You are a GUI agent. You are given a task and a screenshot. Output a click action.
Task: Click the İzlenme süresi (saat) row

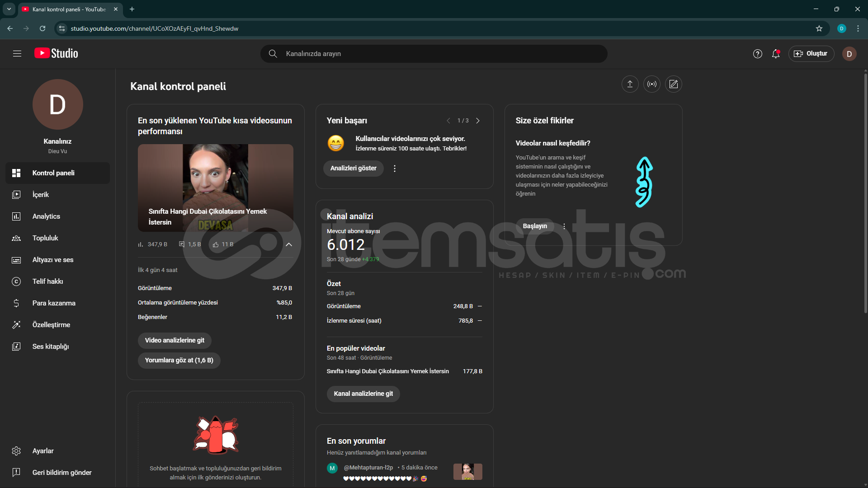[x=404, y=321]
